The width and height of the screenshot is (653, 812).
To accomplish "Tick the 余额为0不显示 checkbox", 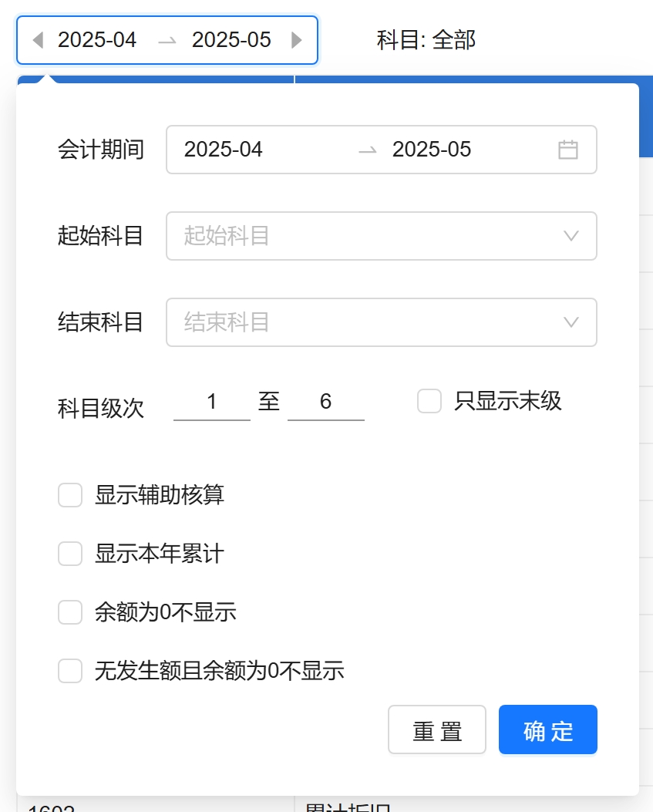I will (x=70, y=612).
